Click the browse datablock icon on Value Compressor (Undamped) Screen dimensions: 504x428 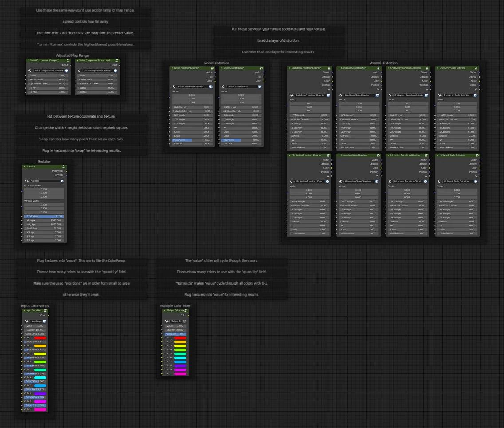tap(80, 71)
